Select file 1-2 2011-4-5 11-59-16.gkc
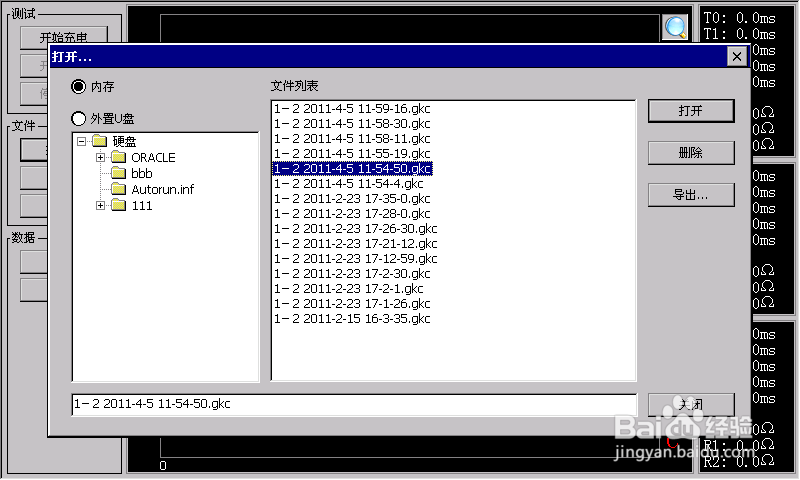 (352, 109)
